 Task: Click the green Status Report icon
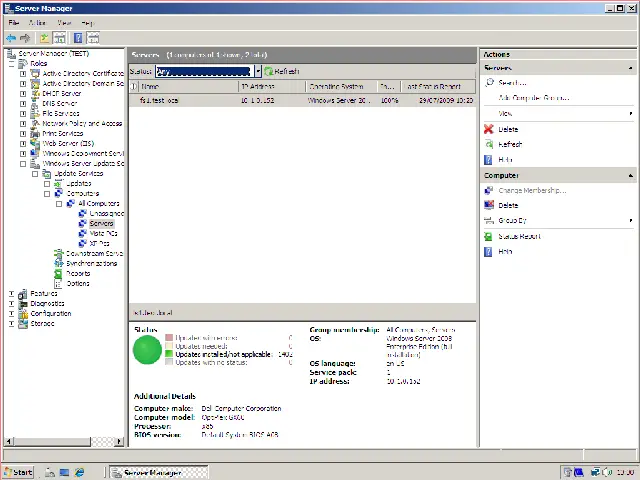tap(488, 236)
